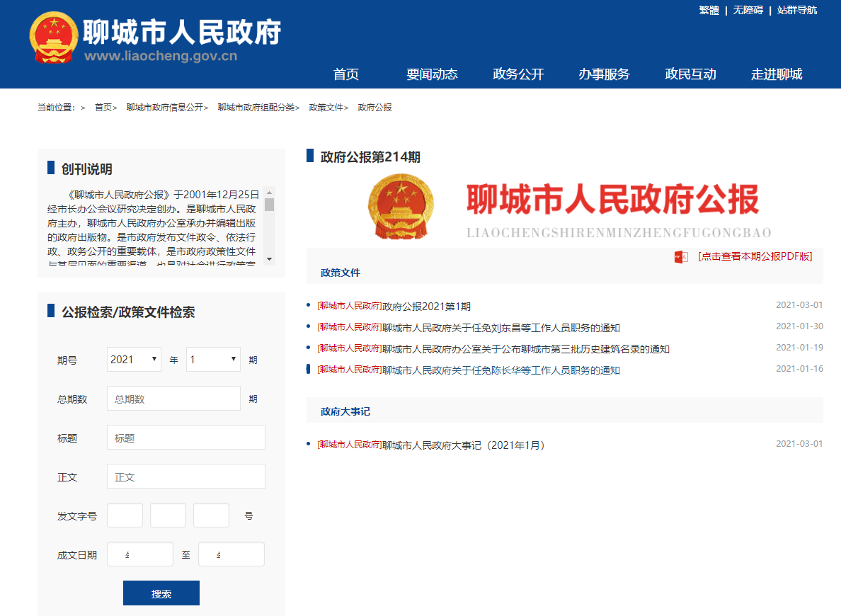Open the issue number dropdown showing 1
This screenshot has width=841, height=616.
point(212,359)
